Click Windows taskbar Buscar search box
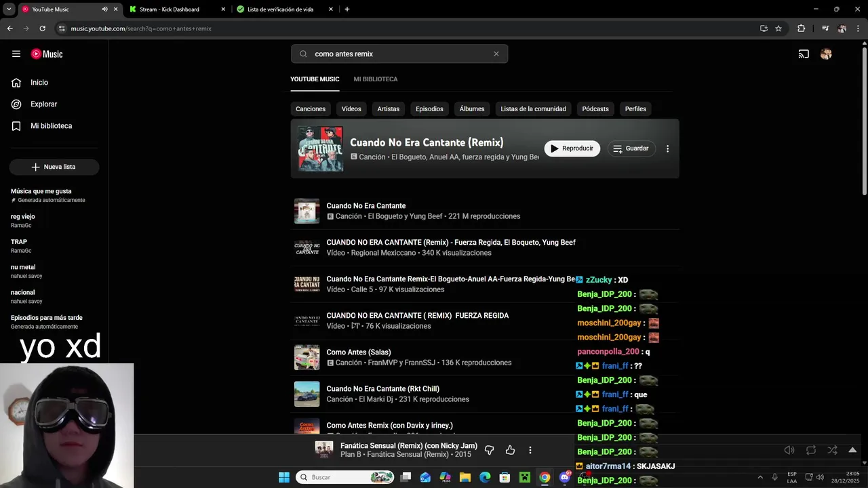The width and height of the screenshot is (868, 488). pos(345,477)
